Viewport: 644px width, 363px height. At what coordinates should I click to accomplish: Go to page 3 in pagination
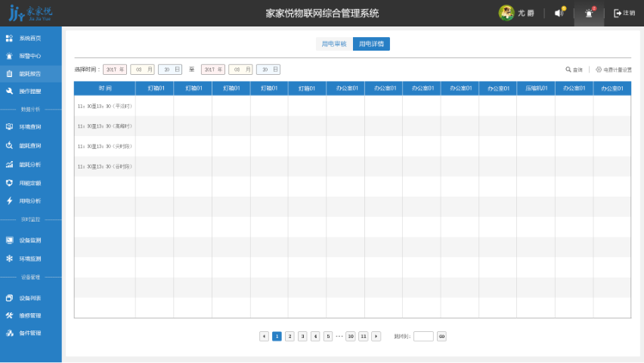[302, 337]
